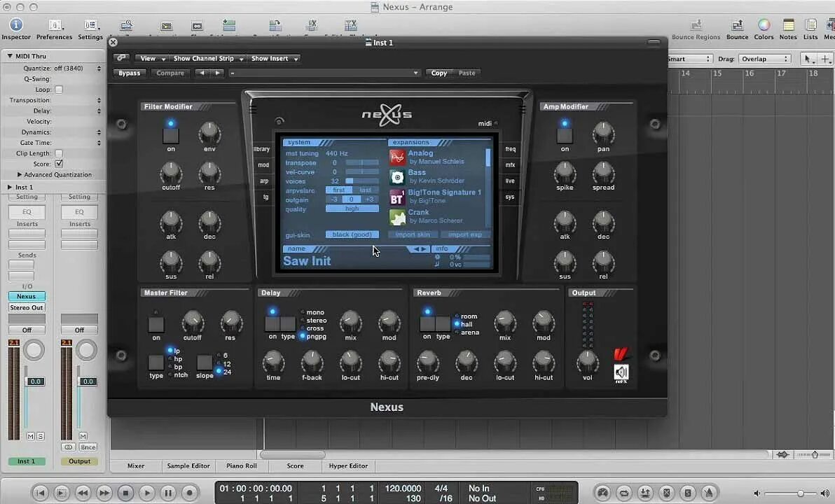The width and height of the screenshot is (835, 504).
Task: Expand the Inst 1 inspector section
Action: 10,188
